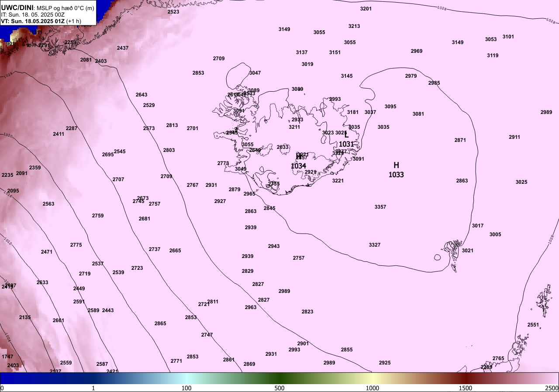Click the 2523 height value
This screenshot has width=559, height=392.
pyautogui.click(x=173, y=12)
